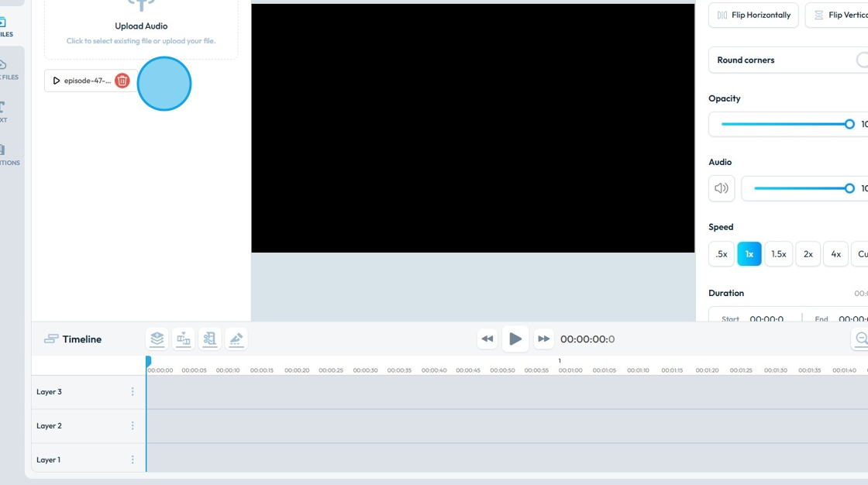This screenshot has width=868, height=485.
Task: Click the black video preview canvas
Action: click(x=473, y=128)
